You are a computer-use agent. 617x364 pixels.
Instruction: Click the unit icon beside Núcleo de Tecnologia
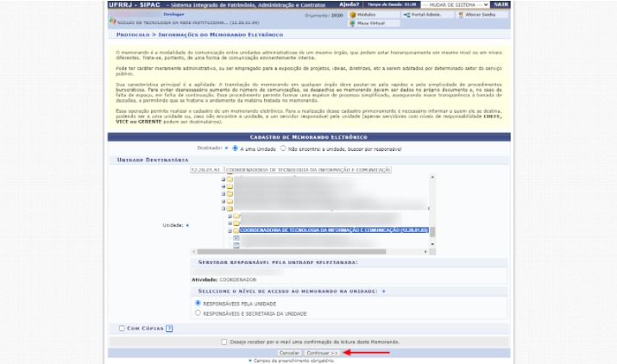pyautogui.click(x=111, y=23)
